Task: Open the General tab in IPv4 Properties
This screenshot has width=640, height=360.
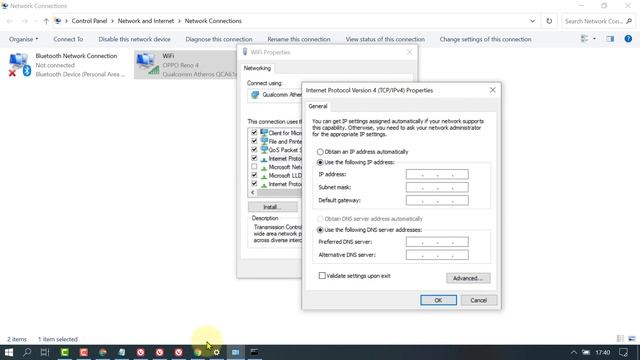Action: [x=318, y=106]
